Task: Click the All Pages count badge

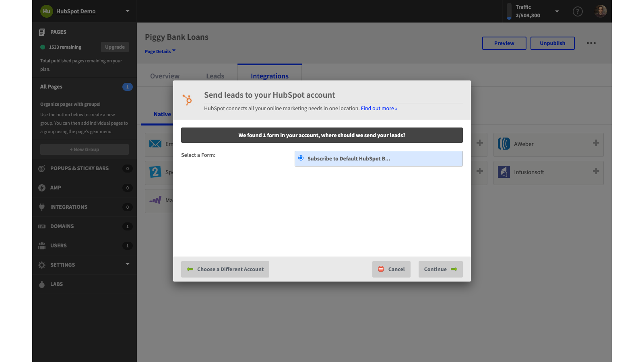Action: (128, 87)
